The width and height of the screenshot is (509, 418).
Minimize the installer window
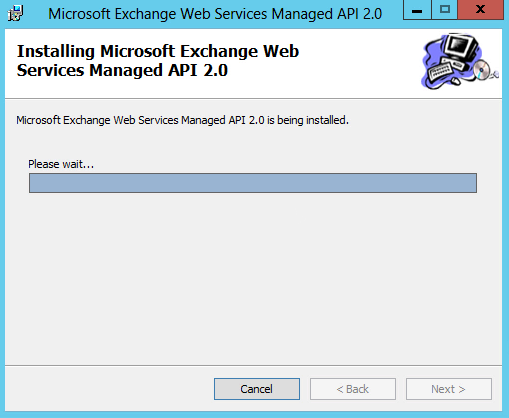pos(417,10)
